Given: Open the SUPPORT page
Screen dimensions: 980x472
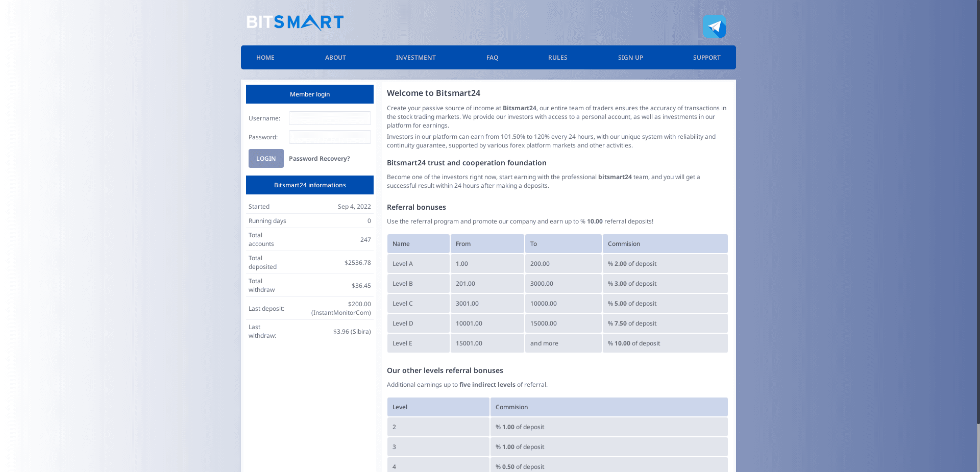Looking at the screenshot, I should click(706, 57).
